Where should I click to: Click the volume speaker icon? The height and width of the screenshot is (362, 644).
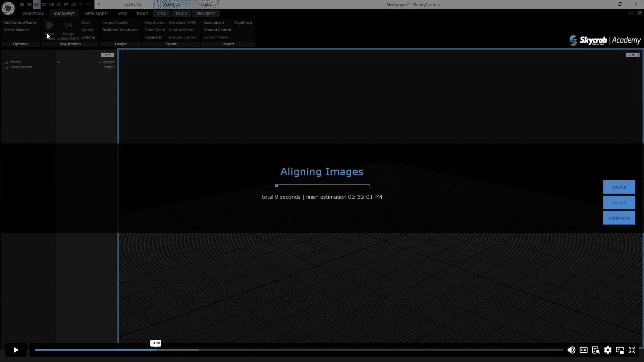click(571, 350)
